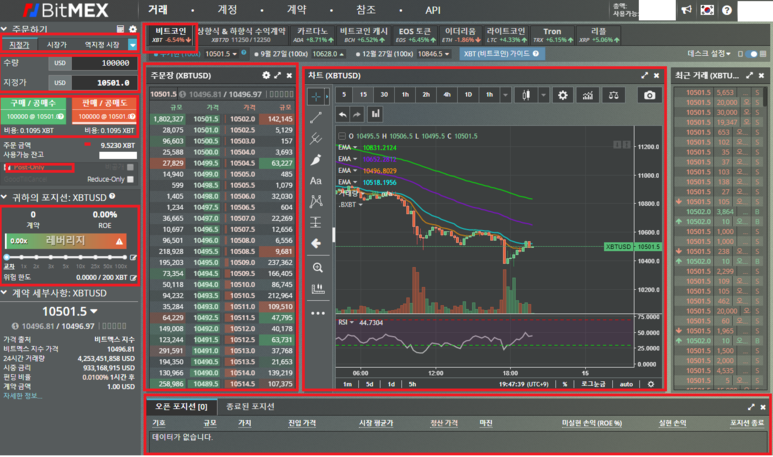The width and height of the screenshot is (773, 457).
Task: Select the Aa text annotation tool
Action: pyautogui.click(x=316, y=181)
